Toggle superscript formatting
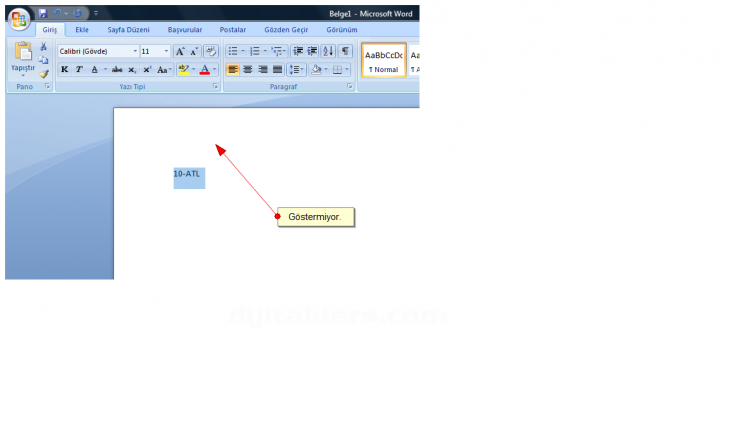This screenshot has height=430, width=730. [147, 69]
